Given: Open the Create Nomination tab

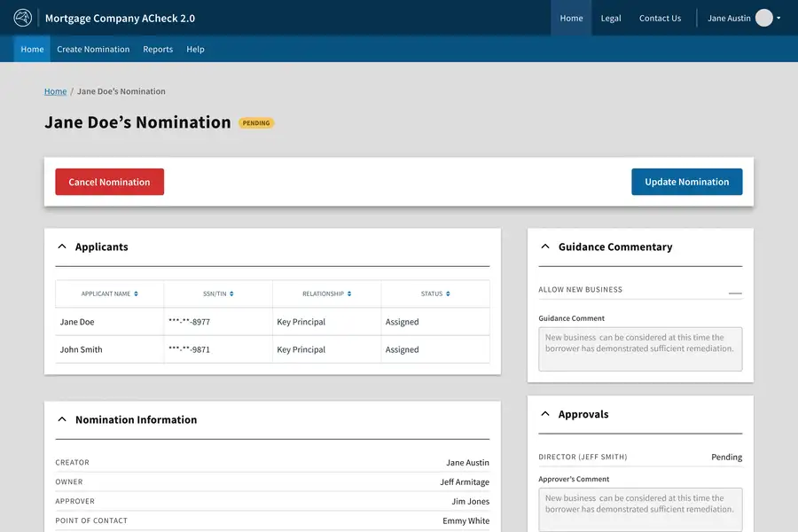Looking at the screenshot, I should click(x=93, y=49).
